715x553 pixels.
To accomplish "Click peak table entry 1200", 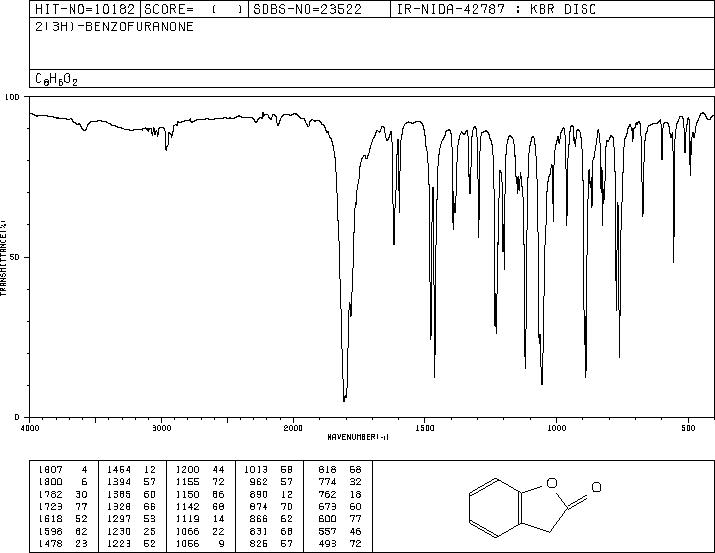I will (x=200, y=469).
